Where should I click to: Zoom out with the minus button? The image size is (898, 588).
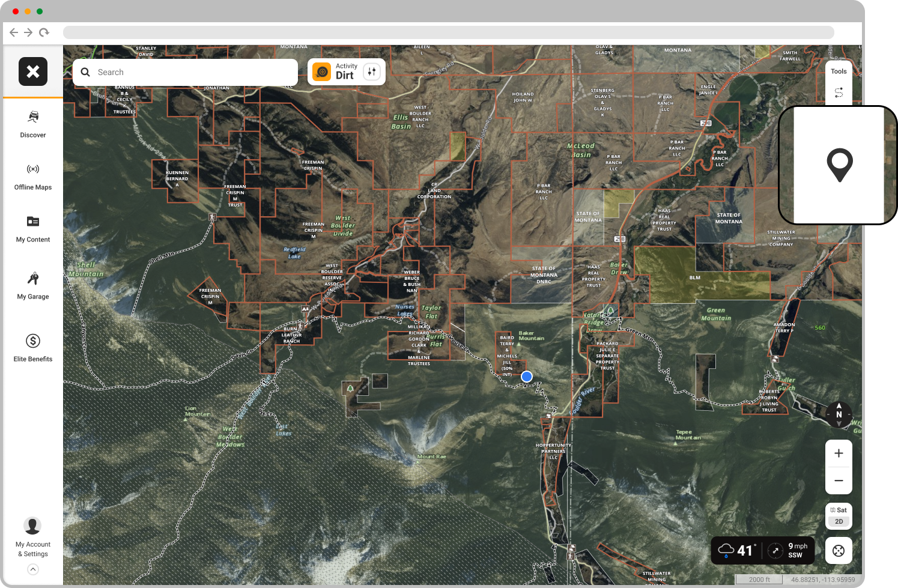[x=839, y=480]
